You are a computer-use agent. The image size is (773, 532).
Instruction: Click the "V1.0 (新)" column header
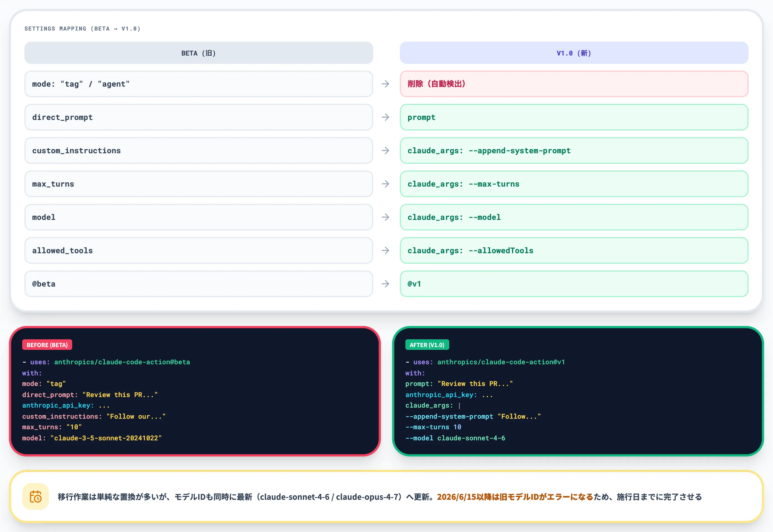(574, 53)
